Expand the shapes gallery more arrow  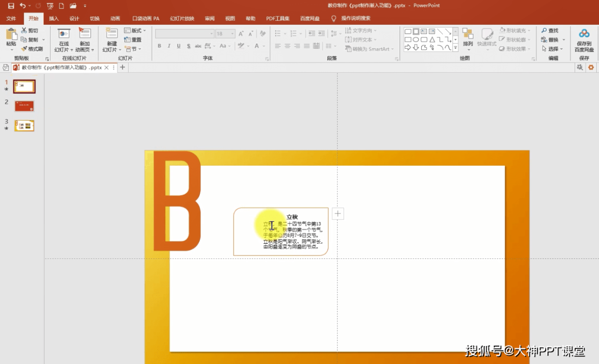455,48
